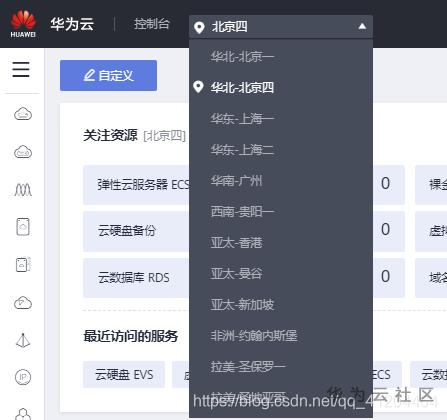
Task: Click the 最近访问的服务 heading text
Action: tap(131, 336)
